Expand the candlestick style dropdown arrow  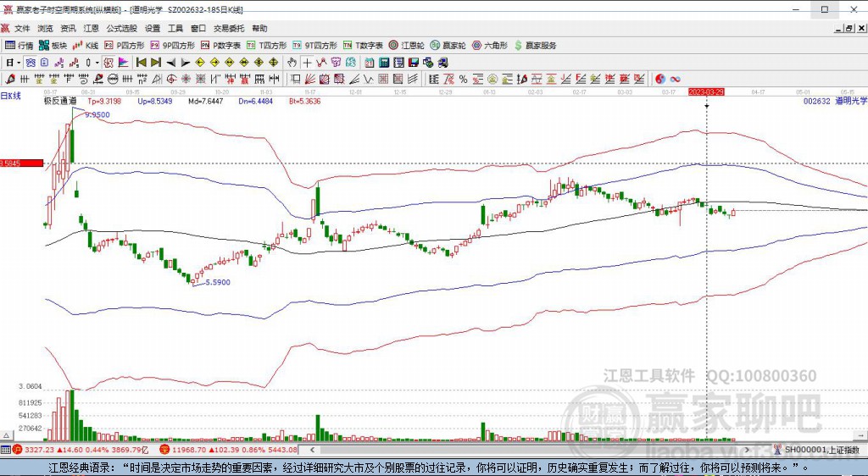point(97,63)
